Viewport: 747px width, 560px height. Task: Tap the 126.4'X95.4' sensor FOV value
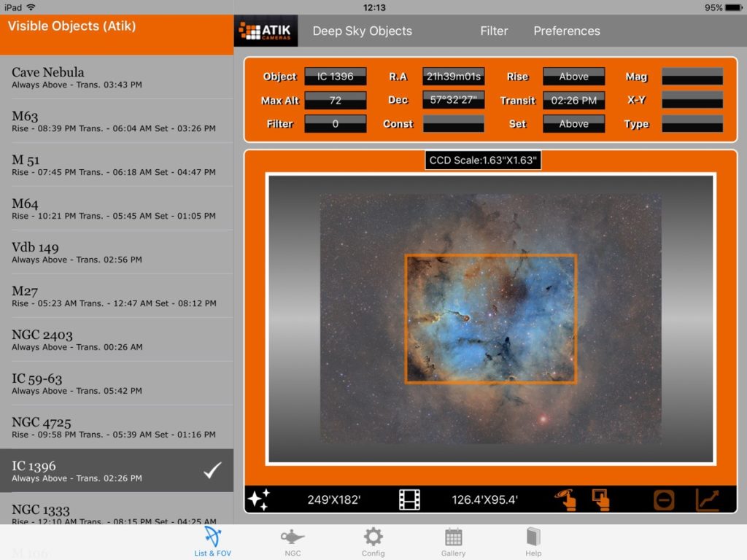(x=484, y=499)
